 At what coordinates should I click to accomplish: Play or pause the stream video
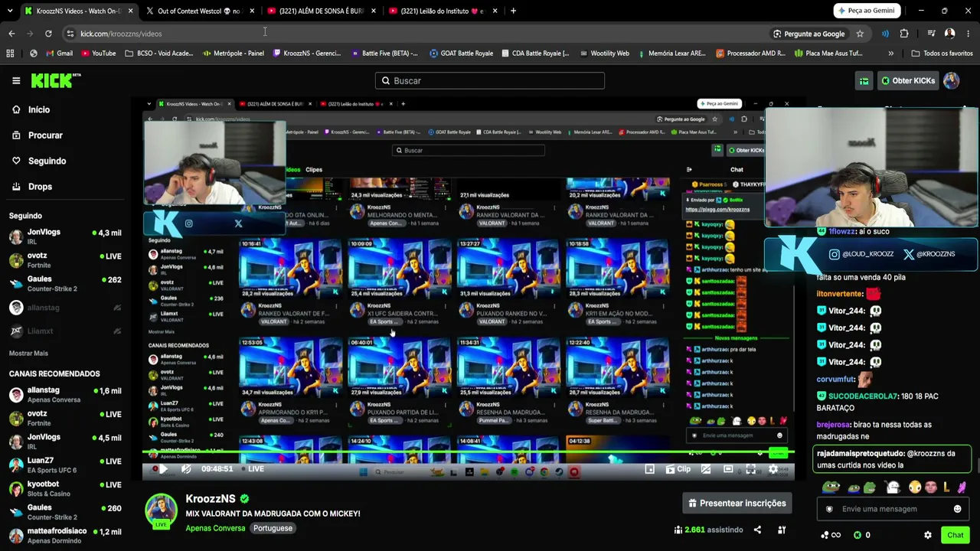162,469
